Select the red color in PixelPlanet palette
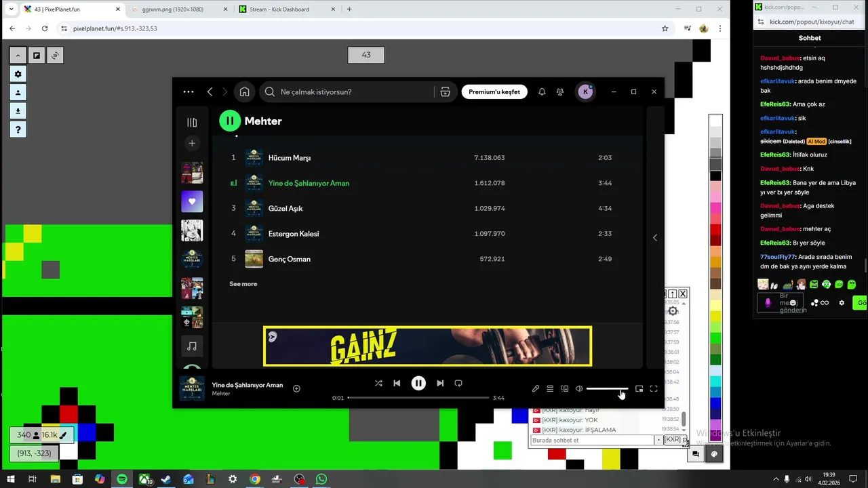868x488 pixels. (x=715, y=228)
